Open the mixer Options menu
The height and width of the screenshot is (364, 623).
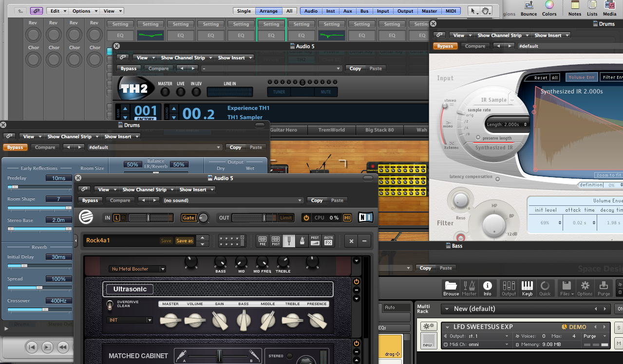(84, 11)
